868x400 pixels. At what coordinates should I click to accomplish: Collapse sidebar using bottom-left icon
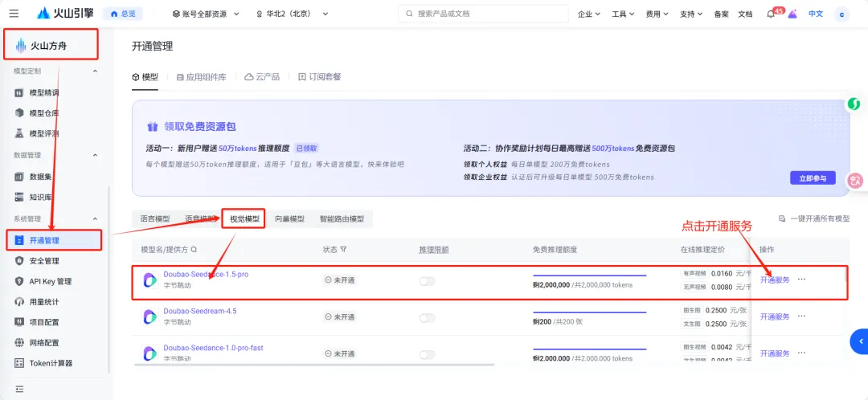19,389
